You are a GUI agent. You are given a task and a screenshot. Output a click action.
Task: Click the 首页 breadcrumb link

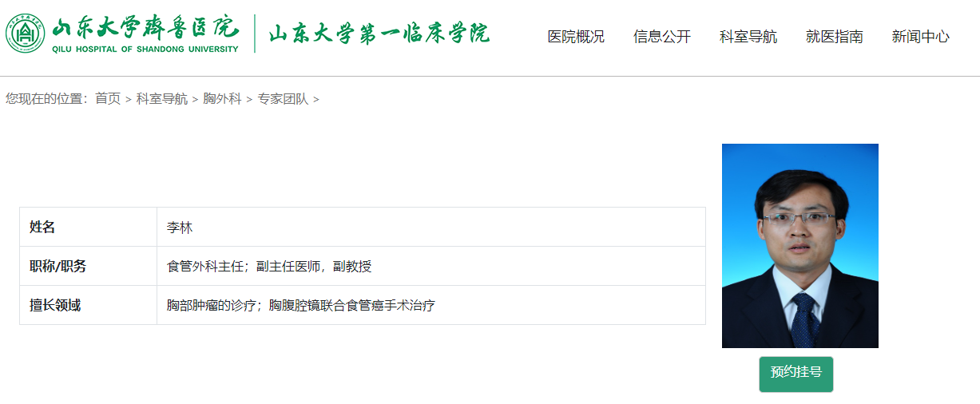coord(108,99)
